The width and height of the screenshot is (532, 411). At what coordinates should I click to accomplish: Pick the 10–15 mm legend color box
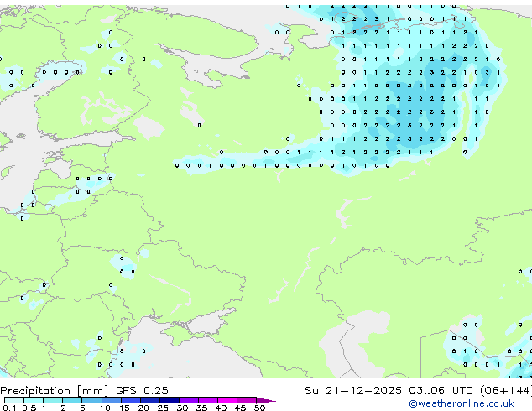pos(112,400)
